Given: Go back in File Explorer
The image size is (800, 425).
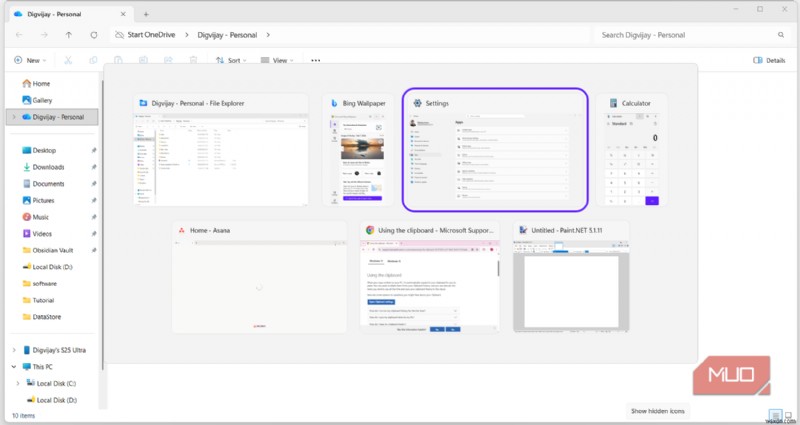Looking at the screenshot, I should click(19, 35).
